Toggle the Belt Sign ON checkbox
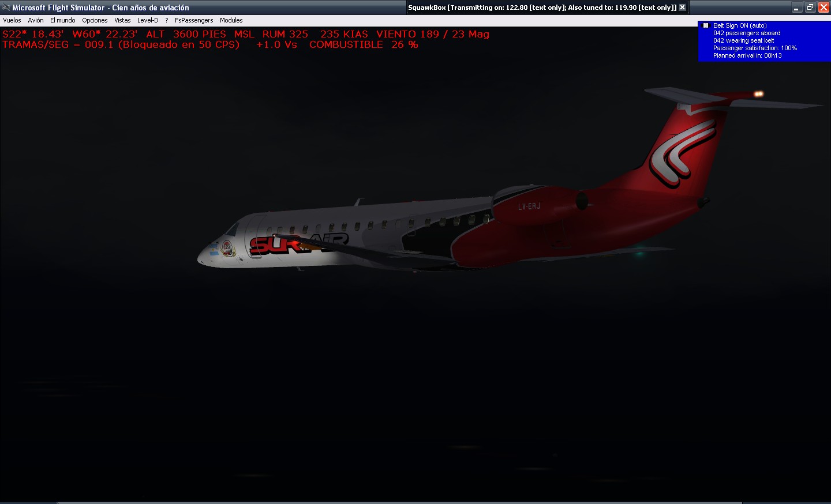This screenshot has height=504, width=831. pyautogui.click(x=705, y=25)
